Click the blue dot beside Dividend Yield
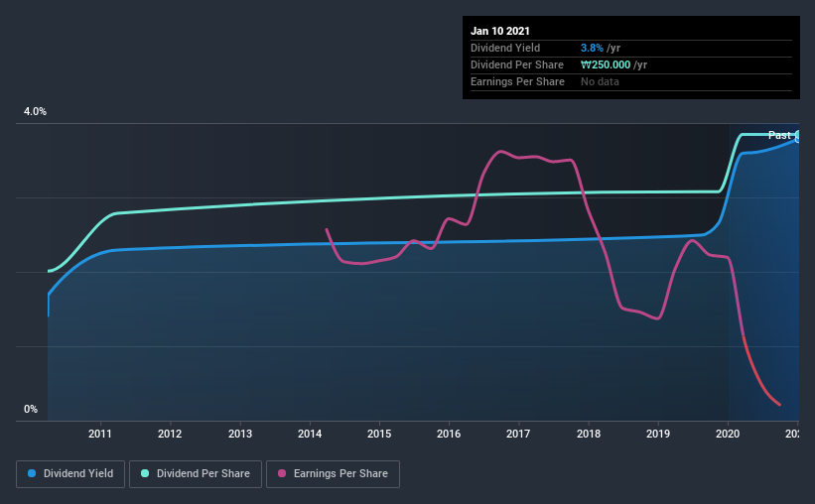 [31, 474]
